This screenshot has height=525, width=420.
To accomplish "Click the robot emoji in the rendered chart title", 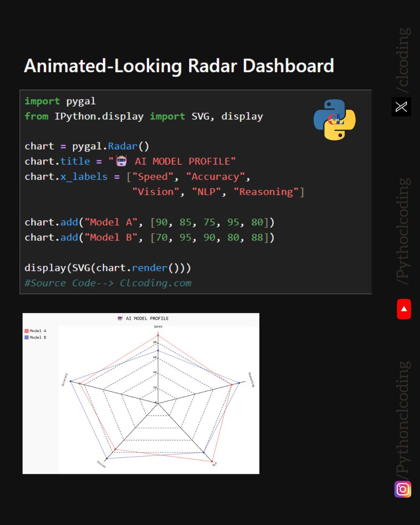I will click(120, 318).
